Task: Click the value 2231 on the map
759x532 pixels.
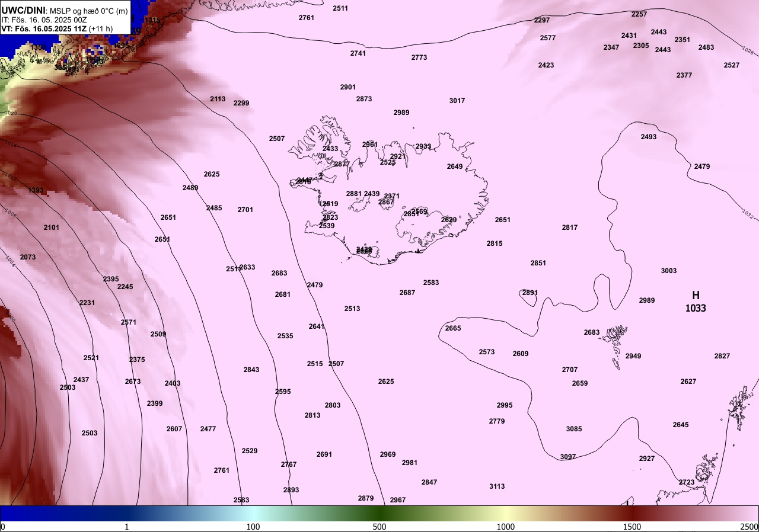Action: coord(87,303)
